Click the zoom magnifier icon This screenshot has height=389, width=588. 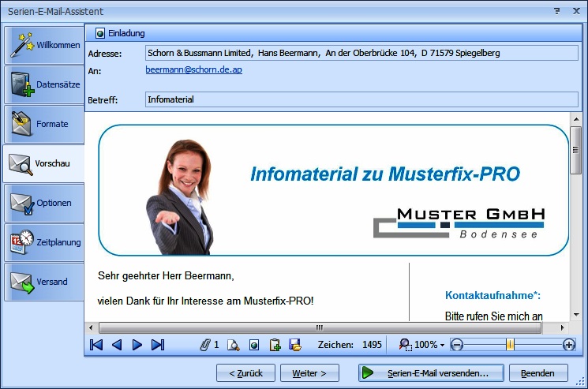coord(405,344)
